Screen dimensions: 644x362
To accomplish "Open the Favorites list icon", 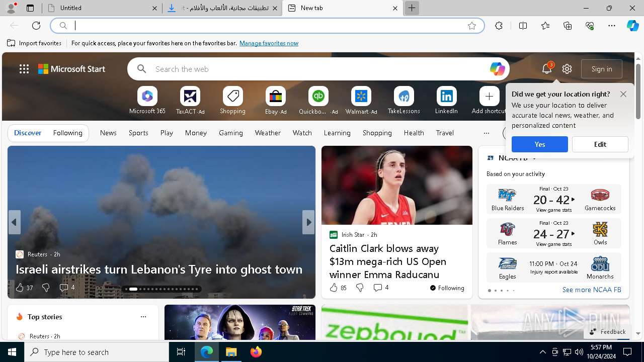I will tap(545, 26).
